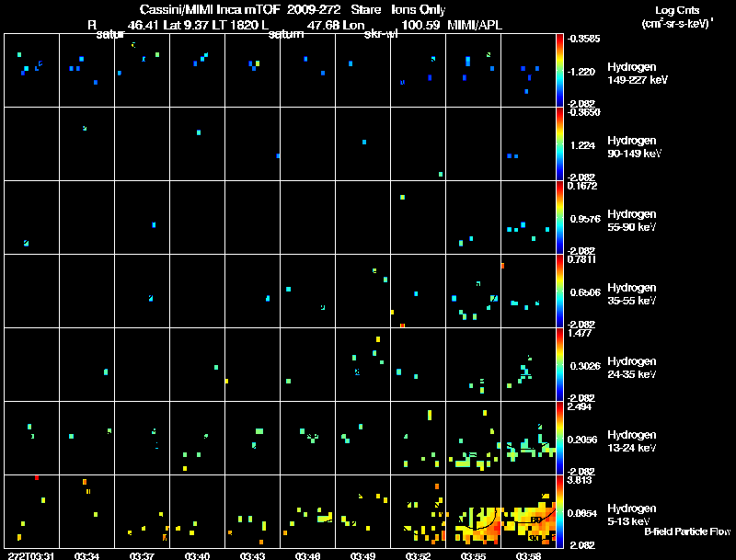Image resolution: width=736 pixels, height=560 pixels.
Task: Click the 03:40 time axis label
Action: pos(197,556)
